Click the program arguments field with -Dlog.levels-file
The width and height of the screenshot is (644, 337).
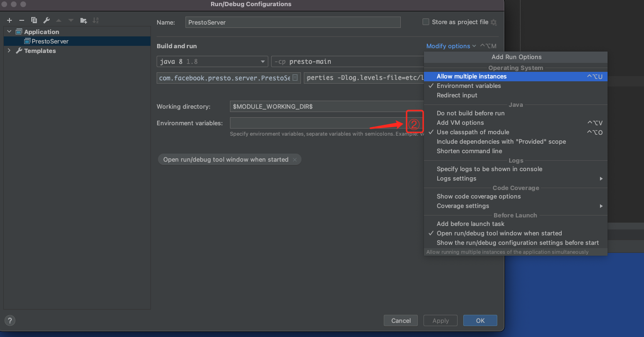[364, 78]
